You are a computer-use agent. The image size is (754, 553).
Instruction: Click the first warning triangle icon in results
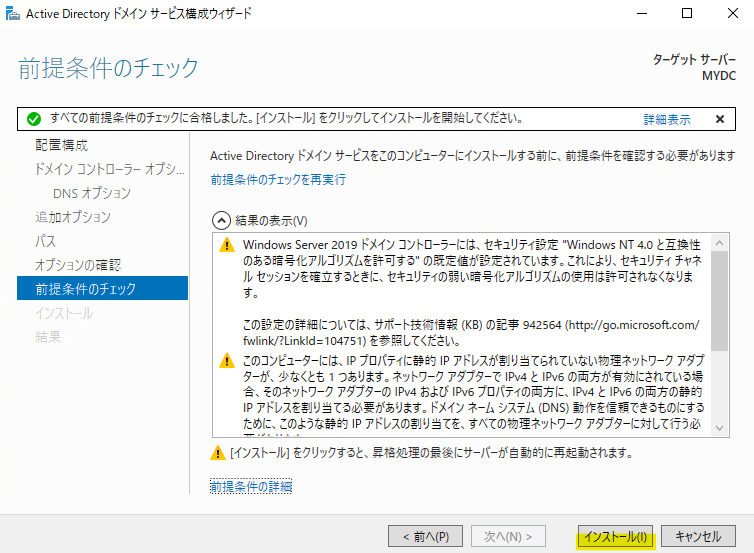click(226, 246)
